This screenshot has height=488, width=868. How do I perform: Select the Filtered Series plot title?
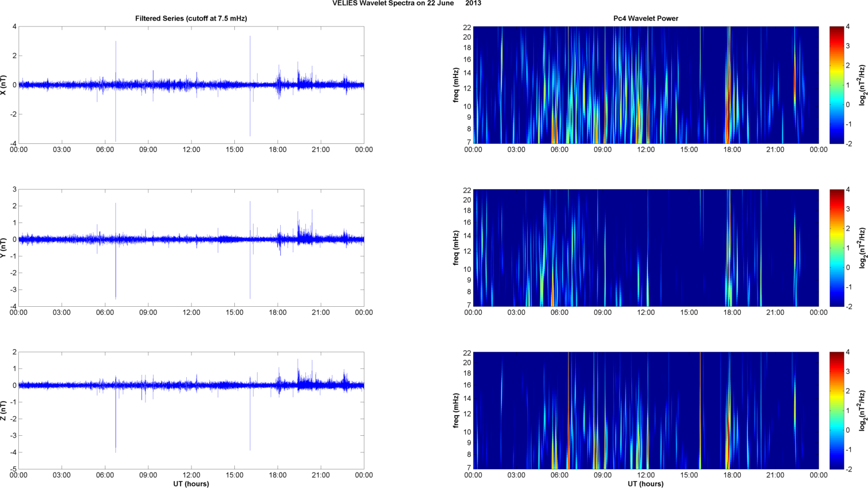(x=191, y=18)
